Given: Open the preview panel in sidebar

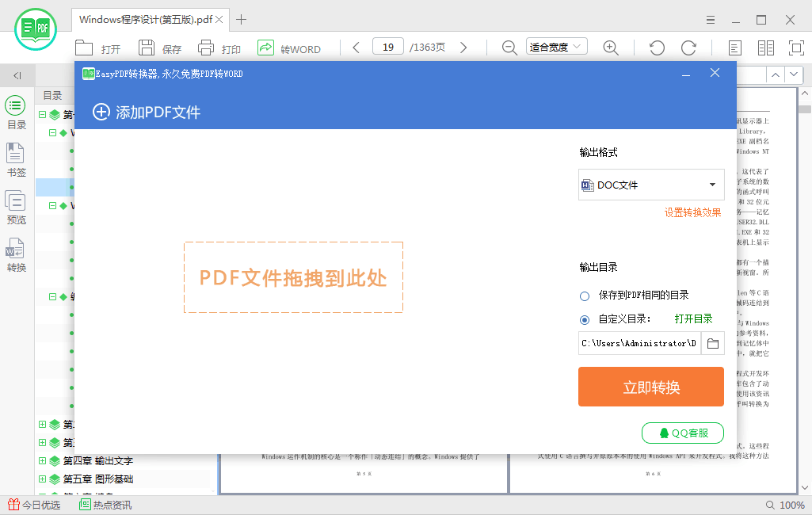Looking at the screenshot, I should 16,208.
